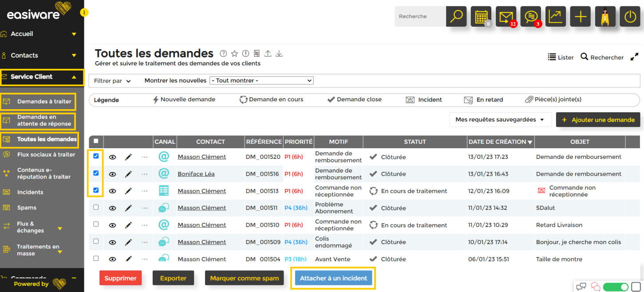
Task: Open 'Incidents' in the sidebar
Action: 30,192
